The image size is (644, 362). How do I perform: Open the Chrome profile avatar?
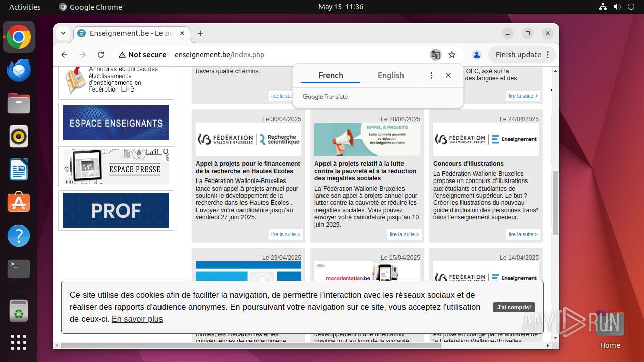pos(477,55)
